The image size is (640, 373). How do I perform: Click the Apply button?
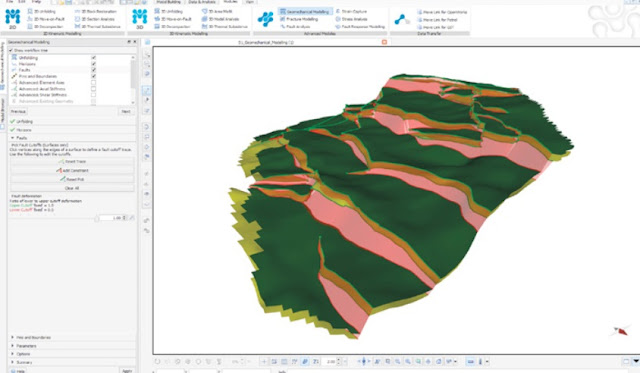click(127, 371)
